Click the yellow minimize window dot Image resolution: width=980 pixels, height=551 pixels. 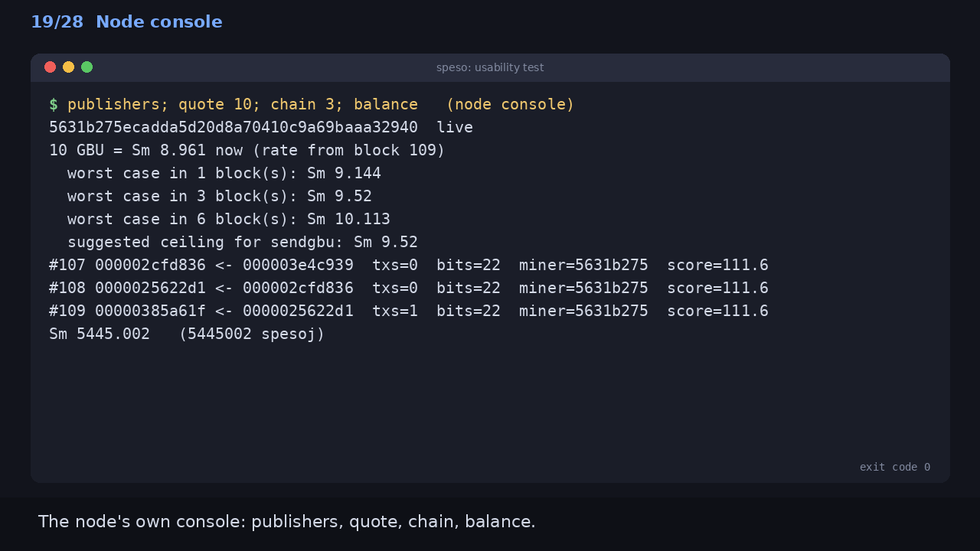(x=68, y=67)
